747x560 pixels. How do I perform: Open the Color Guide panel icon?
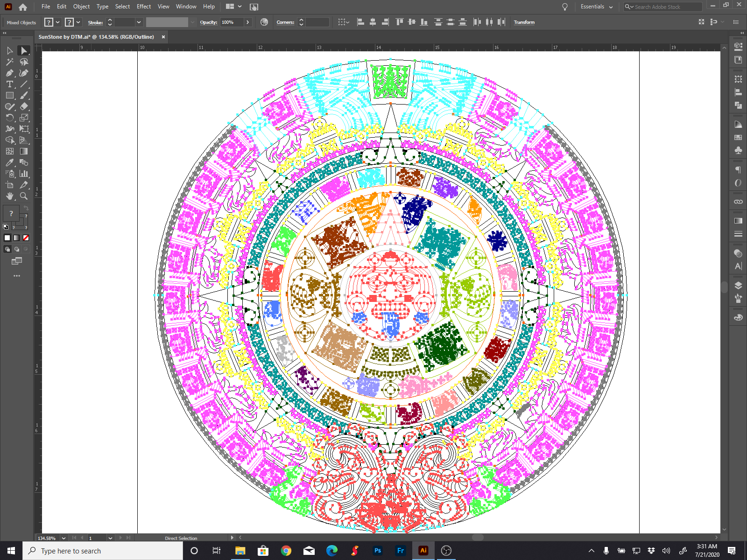pos(738,125)
